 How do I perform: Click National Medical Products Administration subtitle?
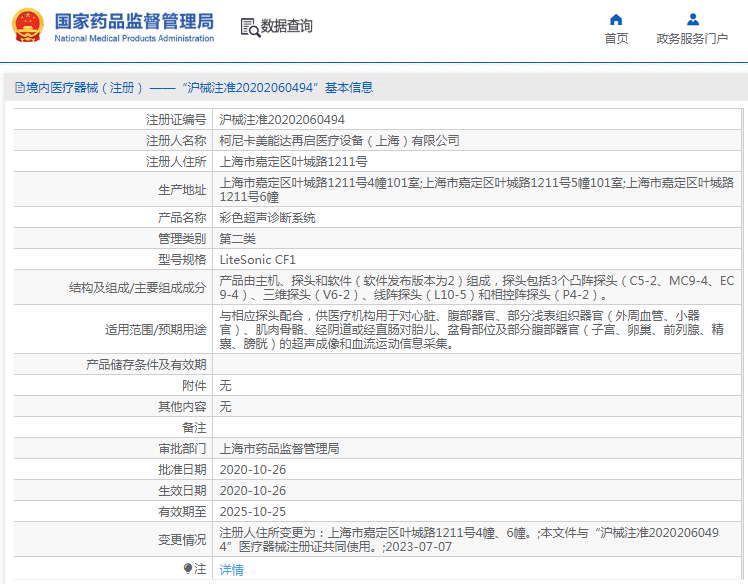[x=134, y=38]
